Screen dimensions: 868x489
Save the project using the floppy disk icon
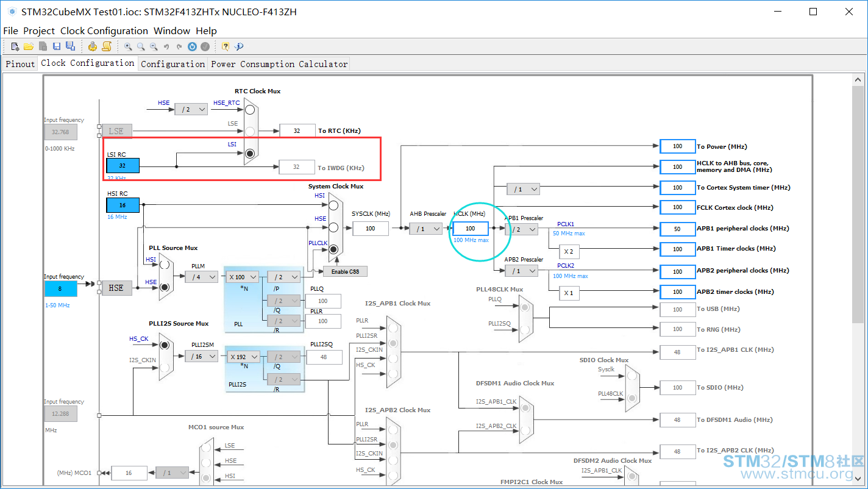click(x=57, y=46)
